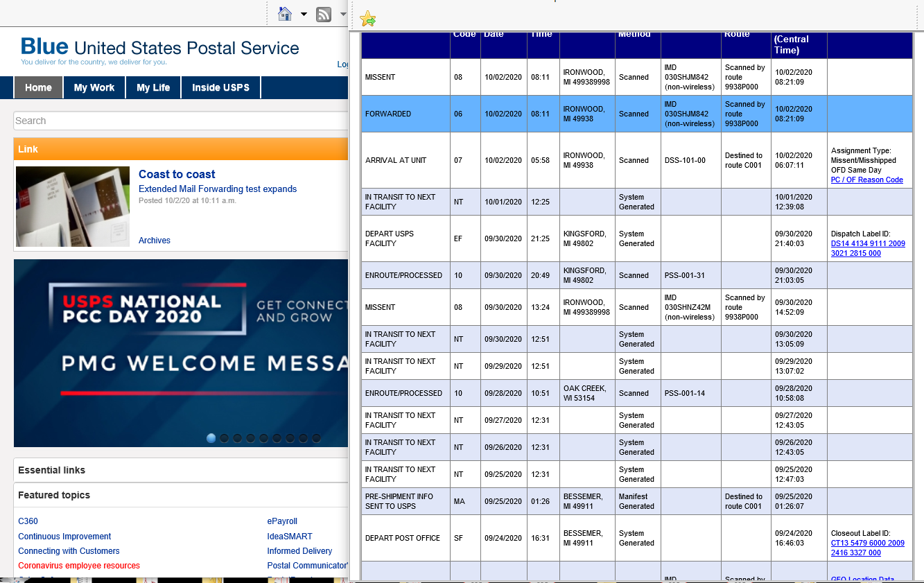Open the IdeaSMART link

click(290, 537)
